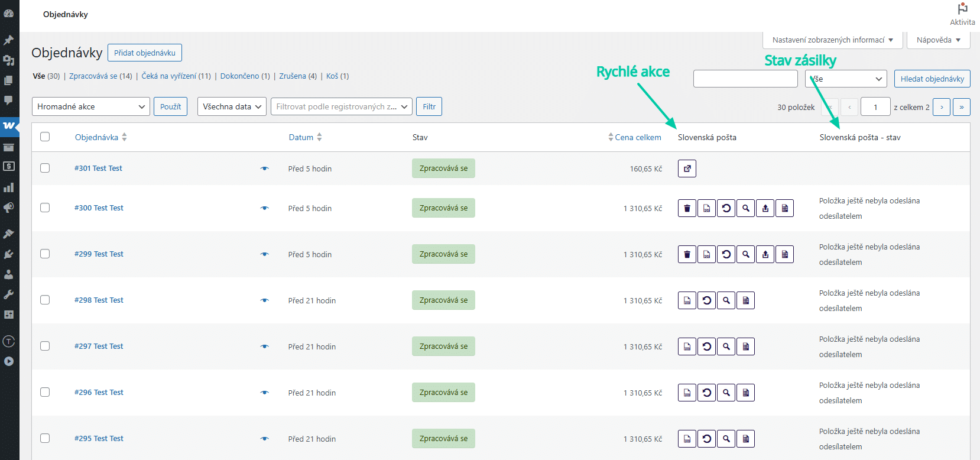Sort by the Objednávka column
The height and width of the screenshot is (460, 980).
click(100, 137)
